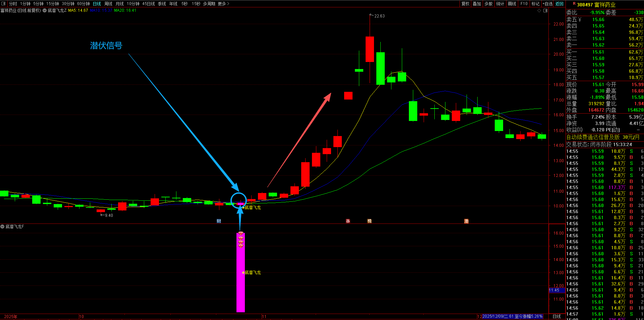Click the MA20: 16.41 indicator label

coord(125,10)
